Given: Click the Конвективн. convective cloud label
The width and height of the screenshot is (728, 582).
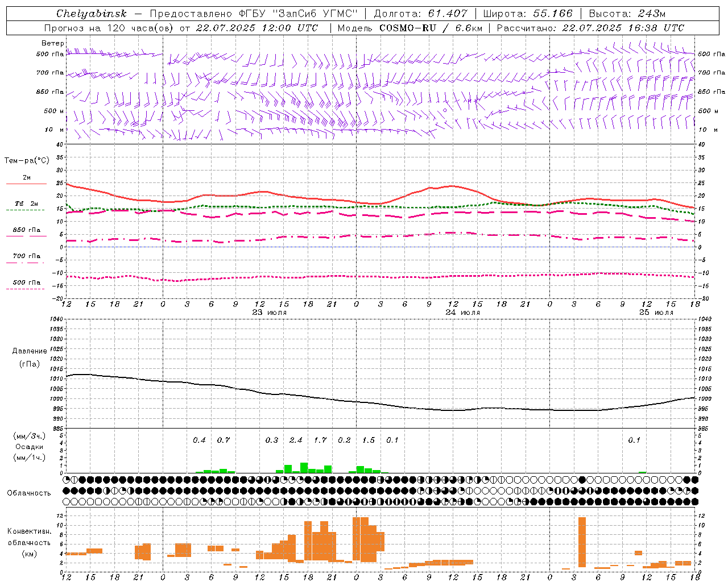Looking at the screenshot, I should point(30,531).
